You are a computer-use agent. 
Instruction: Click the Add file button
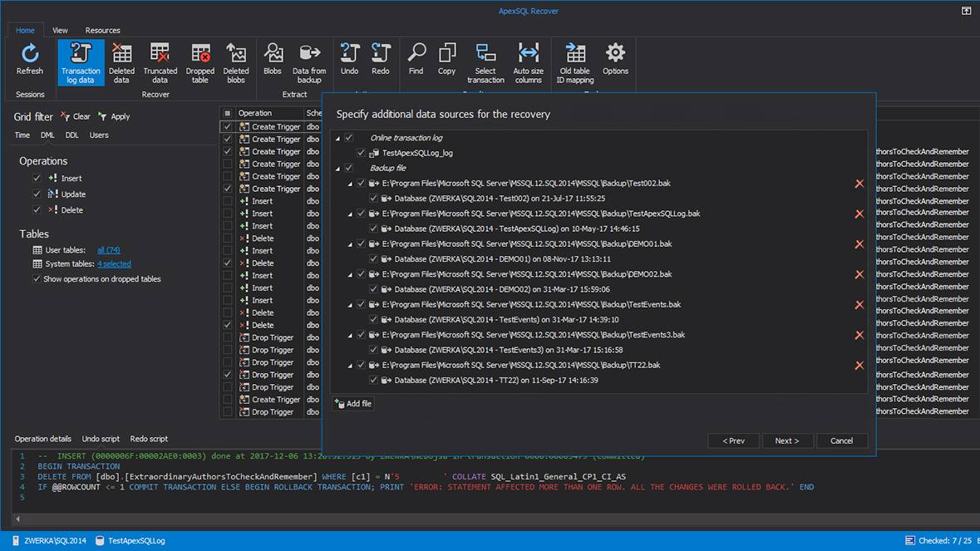pos(352,403)
